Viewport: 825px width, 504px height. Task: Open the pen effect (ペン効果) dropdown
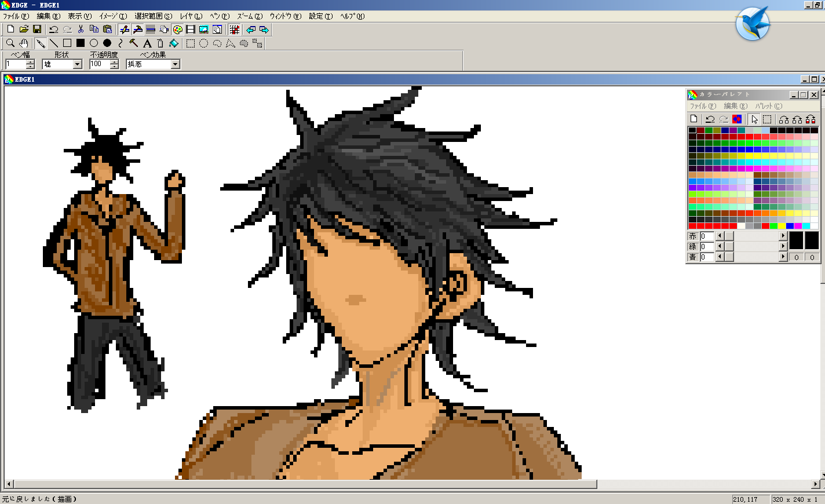point(175,64)
